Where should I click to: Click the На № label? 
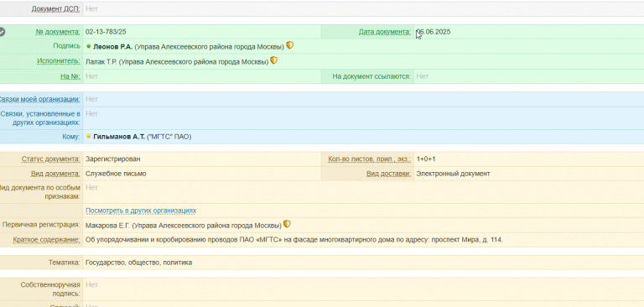(70, 76)
